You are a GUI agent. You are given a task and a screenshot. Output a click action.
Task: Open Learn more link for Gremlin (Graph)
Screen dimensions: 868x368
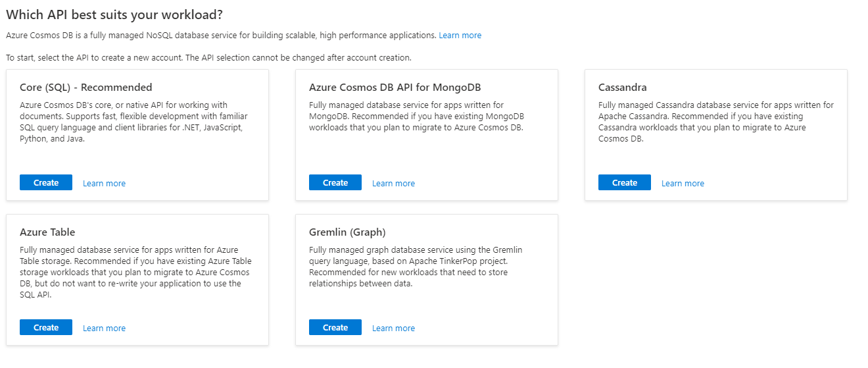point(393,329)
